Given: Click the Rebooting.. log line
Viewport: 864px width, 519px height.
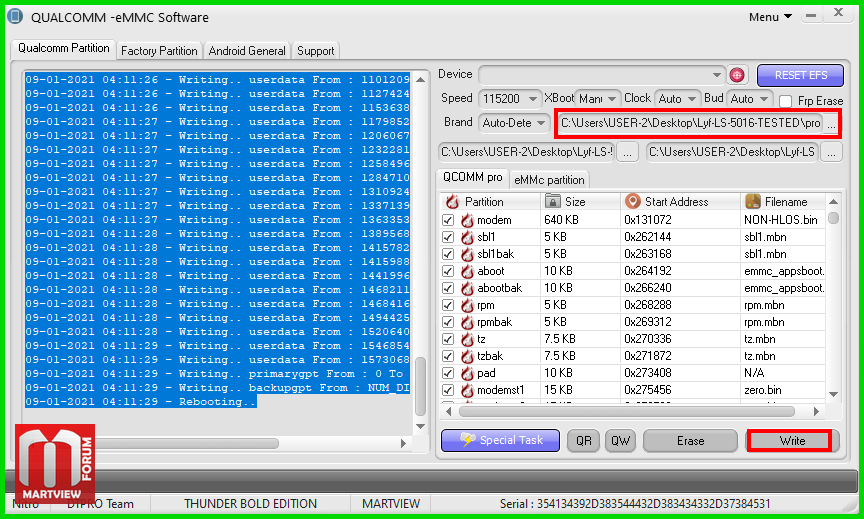Looking at the screenshot, I should 141,402.
